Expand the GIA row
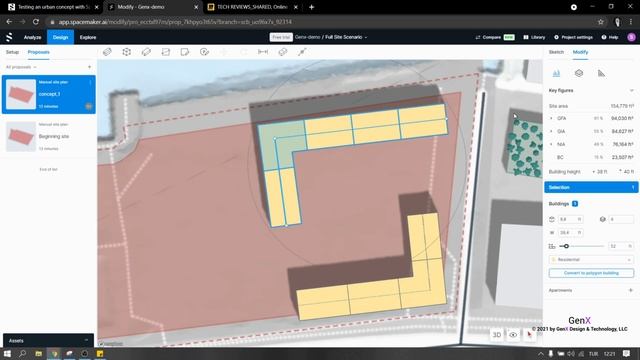 [551, 131]
